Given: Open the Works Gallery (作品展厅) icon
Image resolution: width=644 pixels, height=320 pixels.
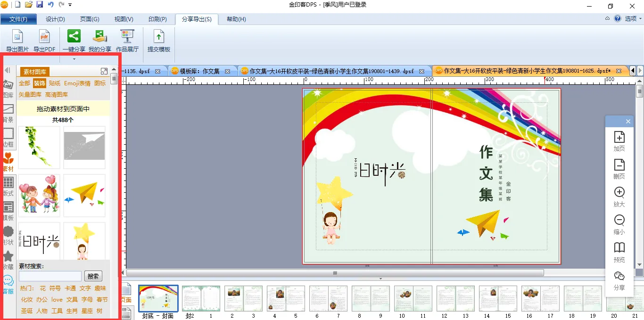Looking at the screenshot, I should 127,37.
